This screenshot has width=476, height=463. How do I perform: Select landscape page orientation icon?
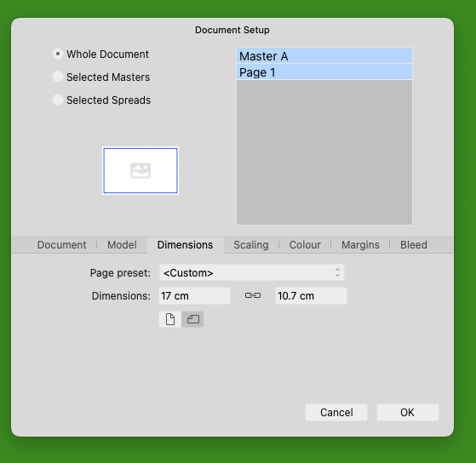(192, 319)
